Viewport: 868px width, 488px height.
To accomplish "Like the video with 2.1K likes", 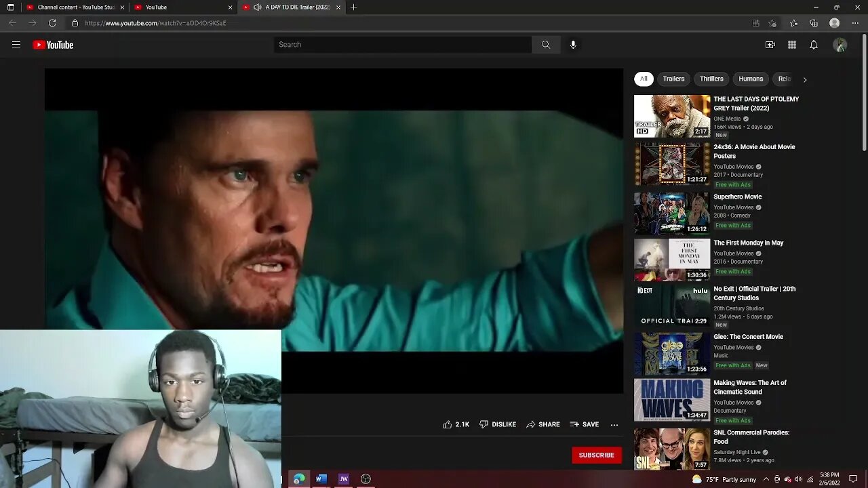I will 456,424.
